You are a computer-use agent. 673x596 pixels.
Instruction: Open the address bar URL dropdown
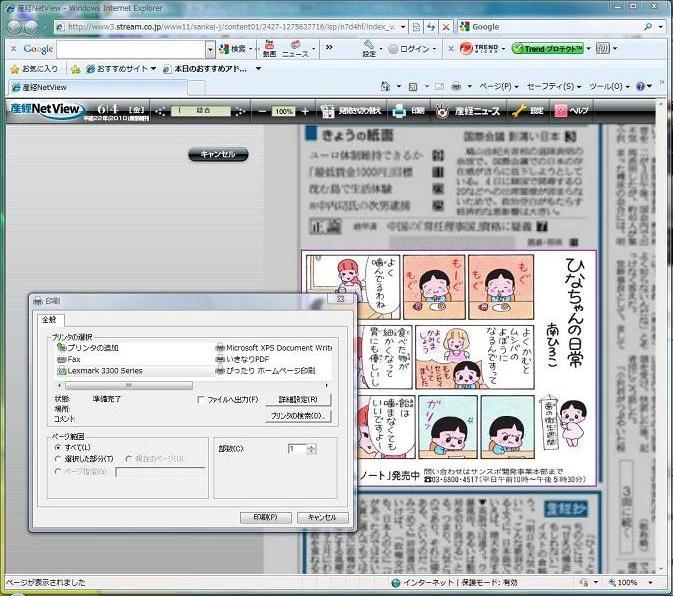403,27
